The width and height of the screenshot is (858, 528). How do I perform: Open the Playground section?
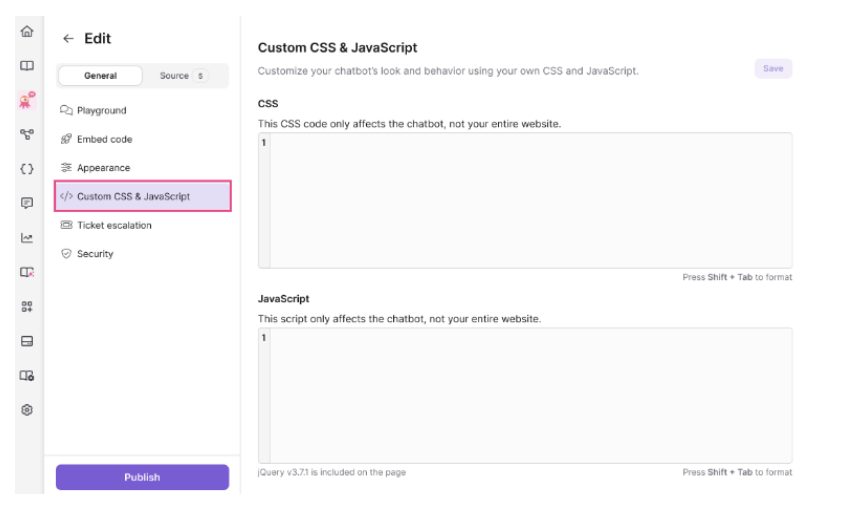101,110
